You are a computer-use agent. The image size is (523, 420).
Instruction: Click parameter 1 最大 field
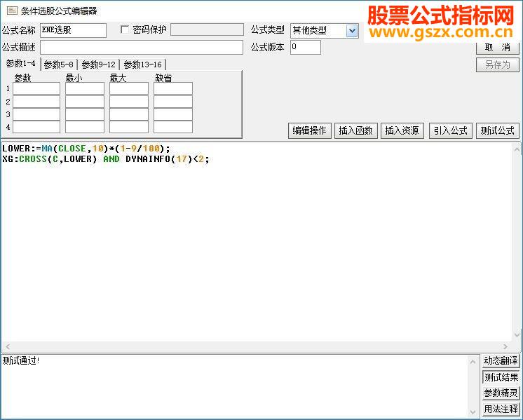129,88
